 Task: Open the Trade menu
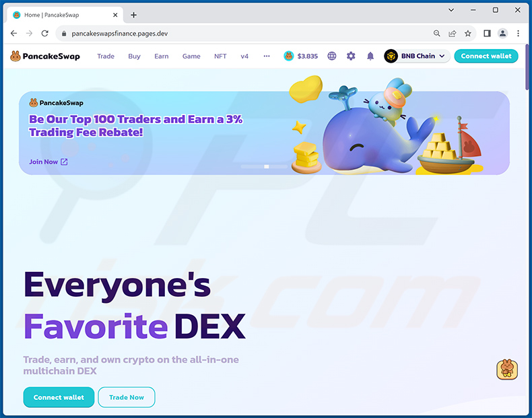pyautogui.click(x=106, y=57)
